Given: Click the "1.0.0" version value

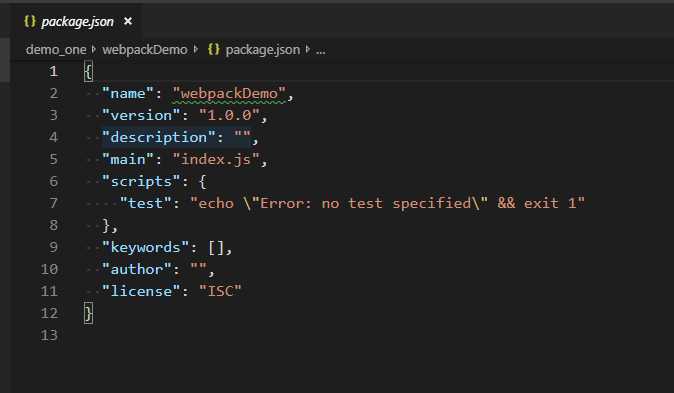Looking at the screenshot, I should tap(230, 115).
